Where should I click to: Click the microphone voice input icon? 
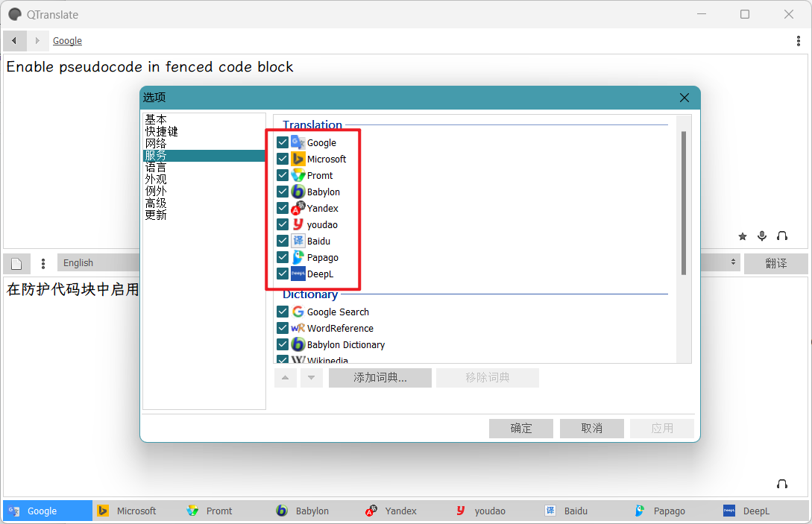762,236
